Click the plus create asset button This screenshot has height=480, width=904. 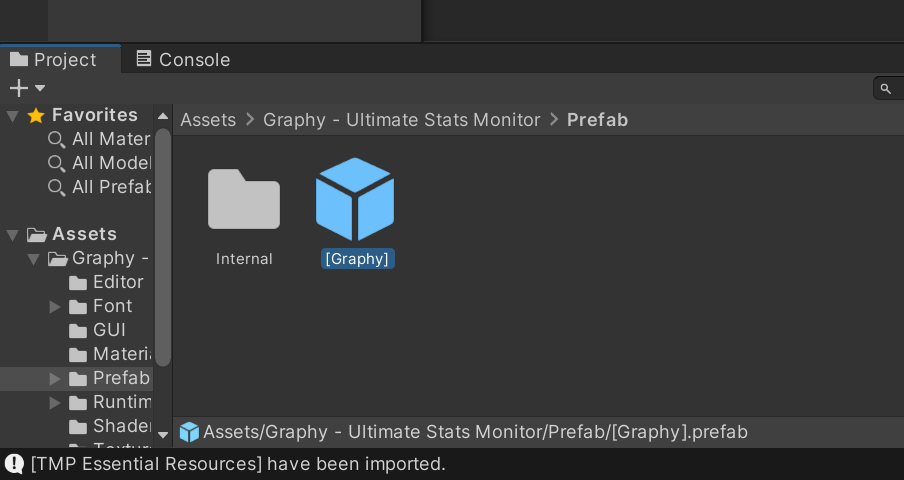click(x=18, y=88)
